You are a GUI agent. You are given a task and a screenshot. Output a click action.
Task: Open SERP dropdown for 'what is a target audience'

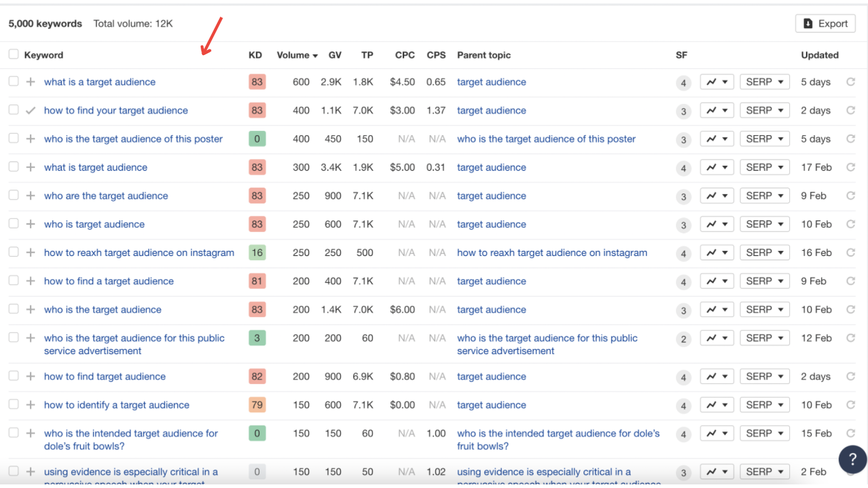(764, 82)
